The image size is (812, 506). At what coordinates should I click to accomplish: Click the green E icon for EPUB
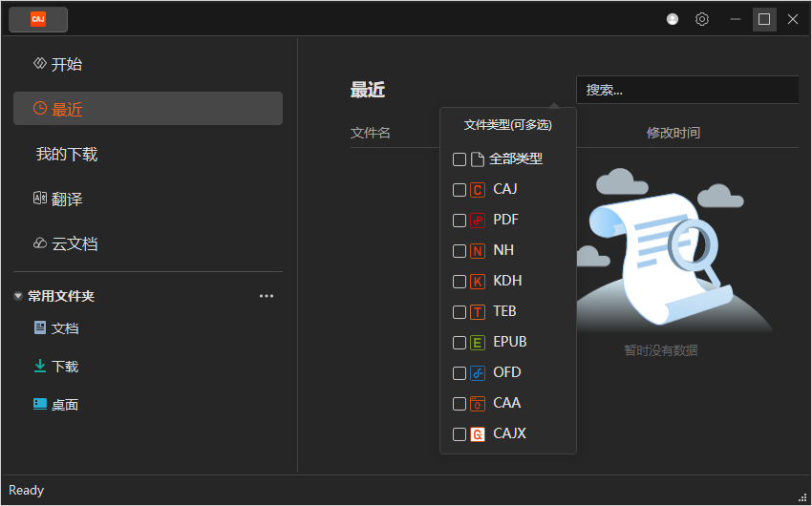(x=478, y=343)
